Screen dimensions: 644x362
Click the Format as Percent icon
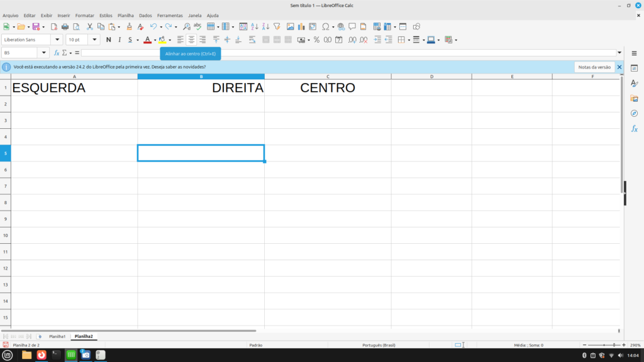[x=316, y=40]
